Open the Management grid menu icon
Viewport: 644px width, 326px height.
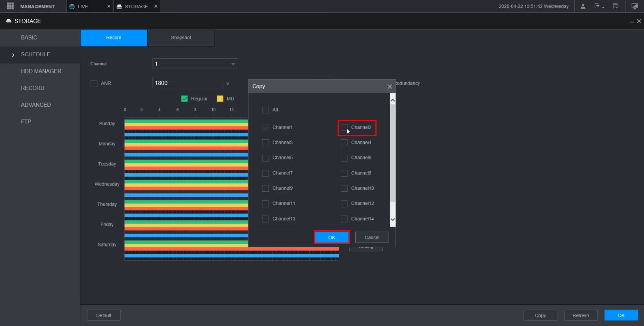pyautogui.click(x=10, y=6)
